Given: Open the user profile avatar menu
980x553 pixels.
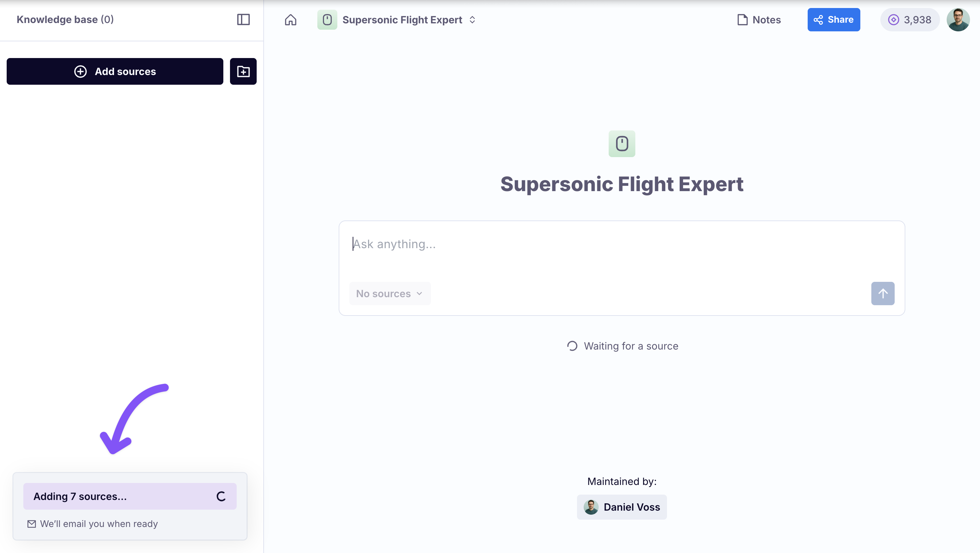Looking at the screenshot, I should pos(958,19).
